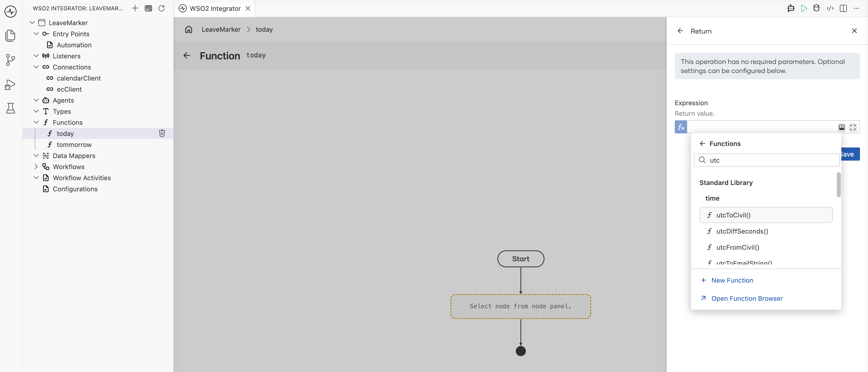This screenshot has width=868, height=372.
Task: Click the fx expression mode icon
Action: [x=681, y=127]
